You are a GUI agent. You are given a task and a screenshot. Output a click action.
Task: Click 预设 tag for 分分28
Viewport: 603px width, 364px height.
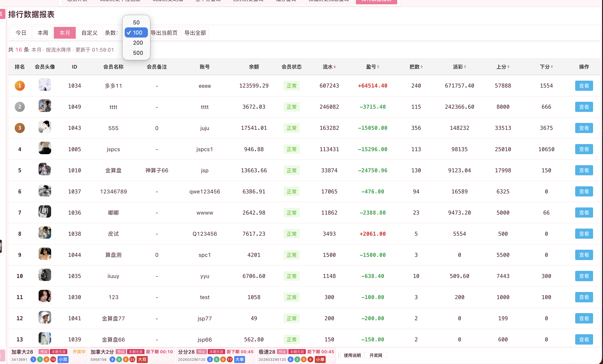tap(201, 352)
